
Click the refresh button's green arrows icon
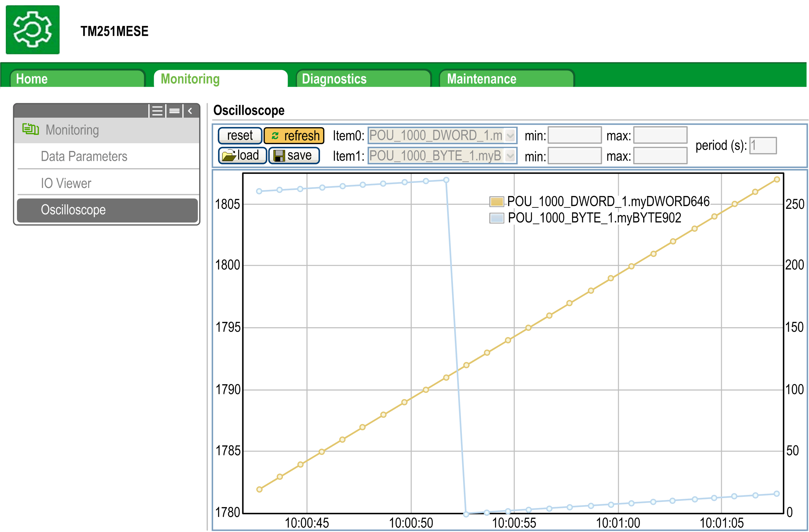pos(275,136)
